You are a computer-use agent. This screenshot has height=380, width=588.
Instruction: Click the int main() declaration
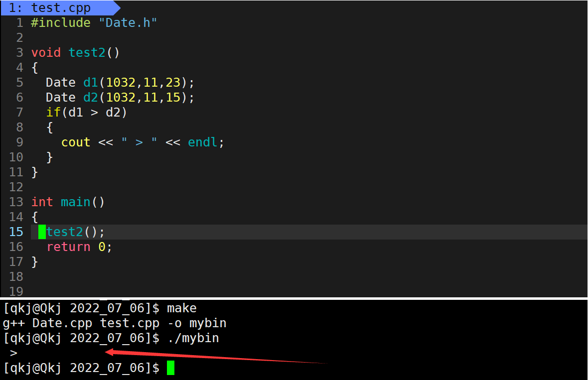click(x=68, y=202)
